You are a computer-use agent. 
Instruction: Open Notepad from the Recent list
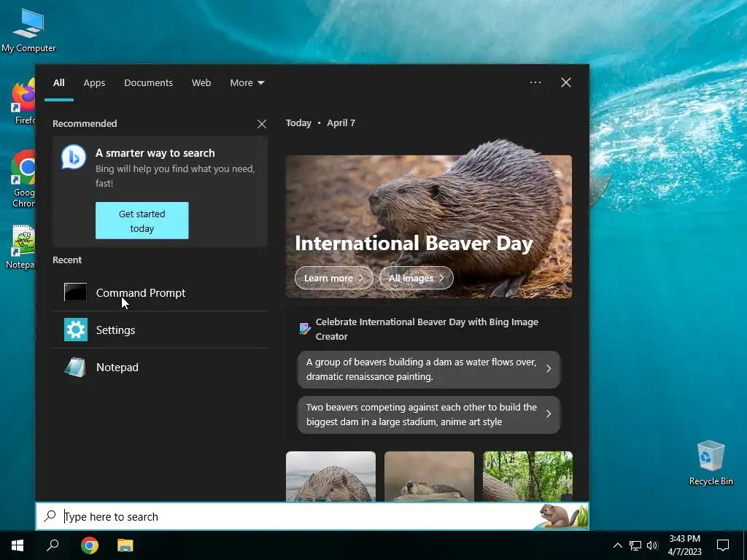click(x=160, y=367)
